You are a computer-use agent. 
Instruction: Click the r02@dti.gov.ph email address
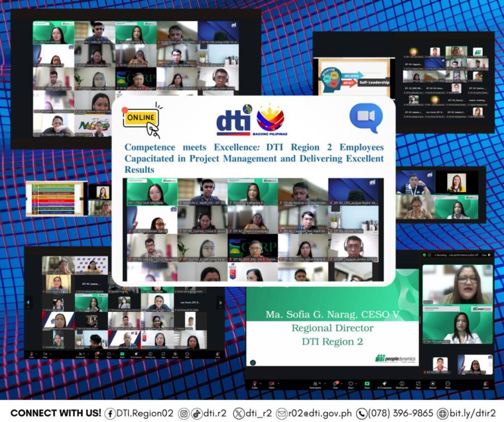pyautogui.click(x=320, y=413)
